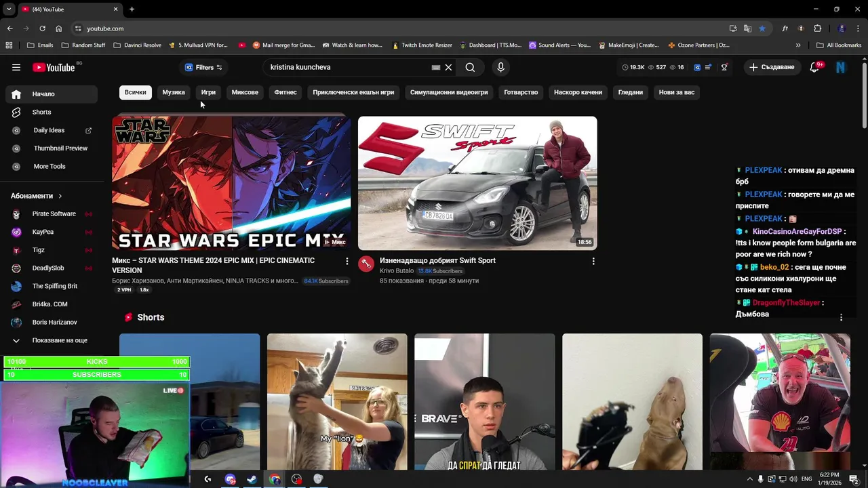
Task: Select the Готварство filter chip
Action: tap(521, 92)
